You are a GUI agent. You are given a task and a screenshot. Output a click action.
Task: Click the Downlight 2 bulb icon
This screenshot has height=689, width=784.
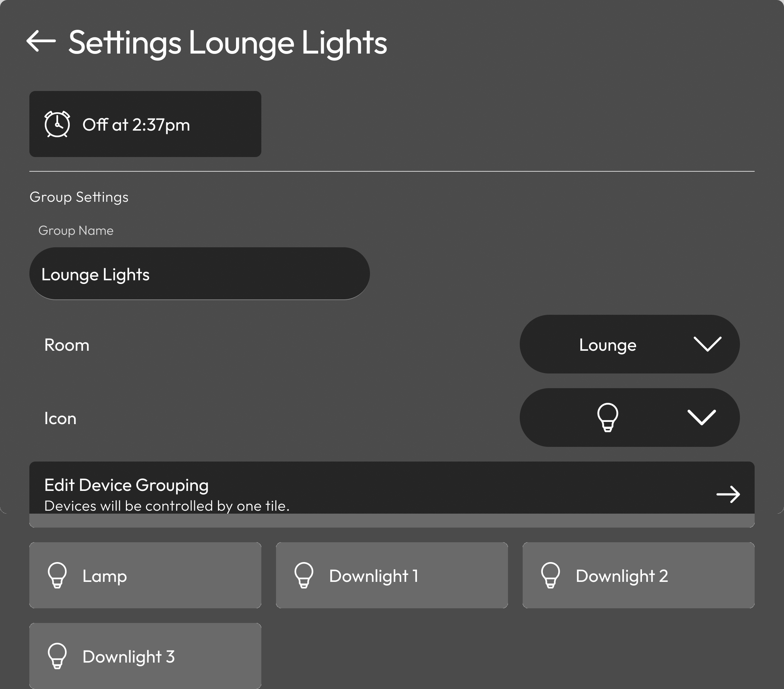(x=551, y=575)
